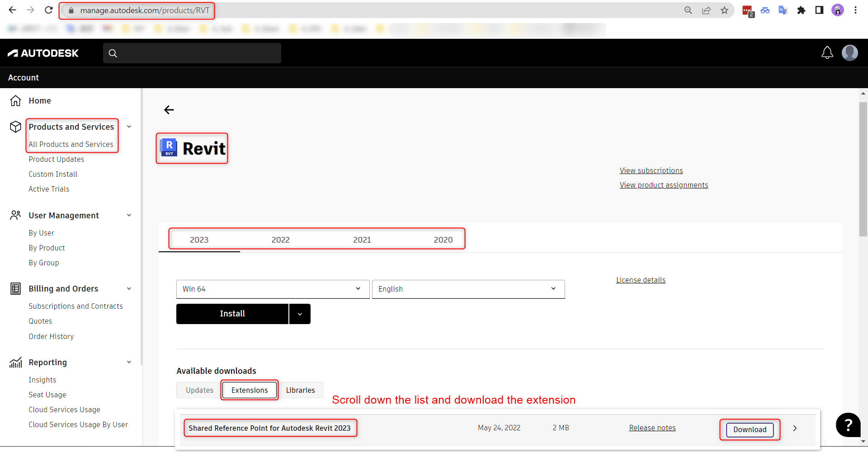Go back with the arrow above Revit
This screenshot has width=868, height=452.
pos(169,110)
